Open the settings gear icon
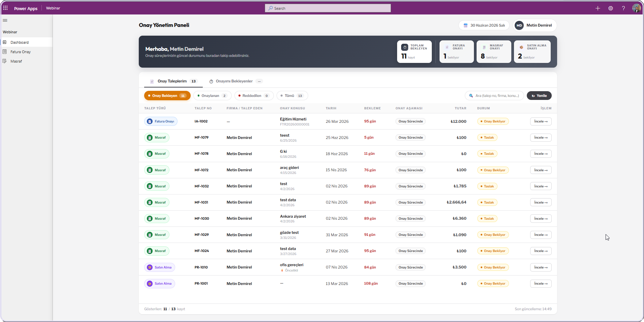644x322 pixels. pos(611,8)
